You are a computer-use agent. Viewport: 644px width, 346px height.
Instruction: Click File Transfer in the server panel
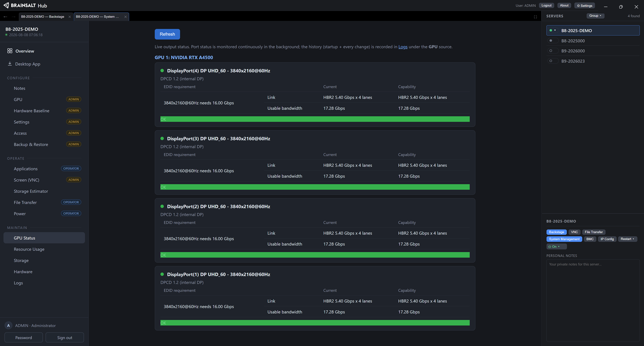[x=594, y=232]
